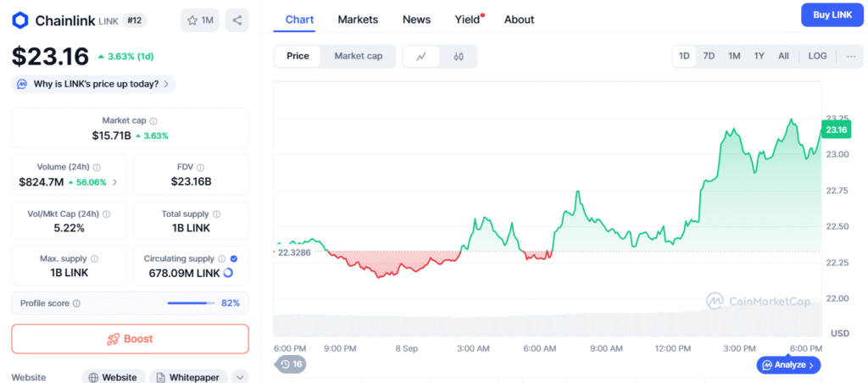Click Profile score info icon
868x383 pixels.
coord(76,303)
